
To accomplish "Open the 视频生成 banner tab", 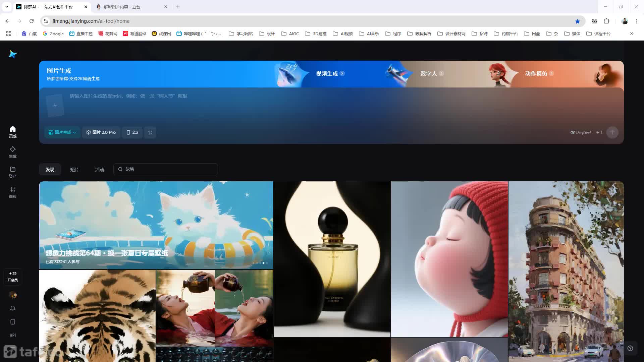I will pos(330,73).
